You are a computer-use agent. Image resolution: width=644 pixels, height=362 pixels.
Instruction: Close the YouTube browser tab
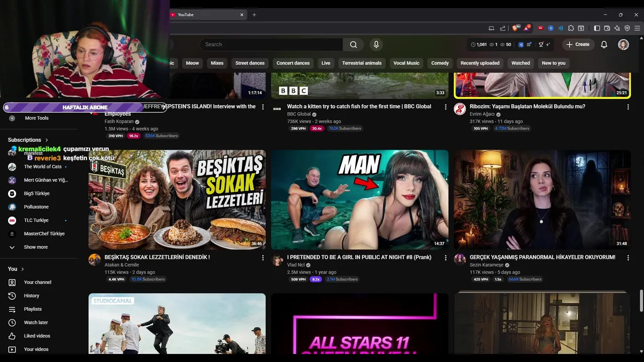242,15
